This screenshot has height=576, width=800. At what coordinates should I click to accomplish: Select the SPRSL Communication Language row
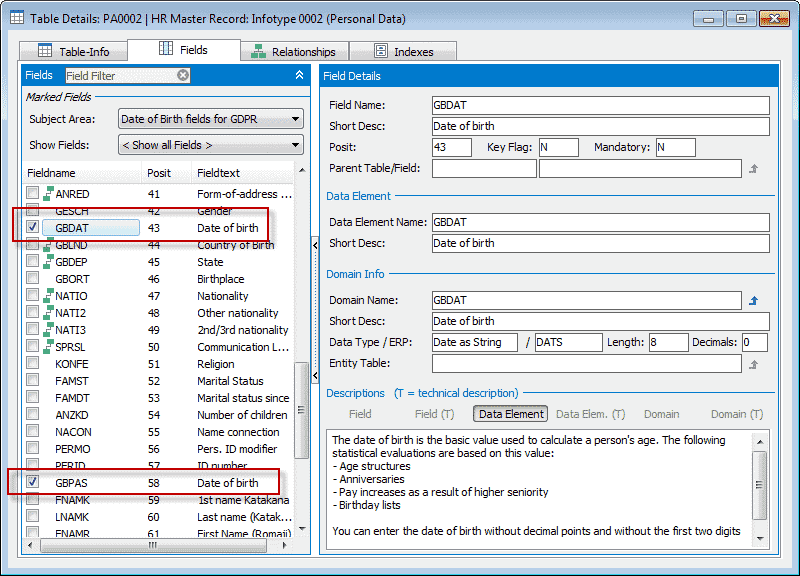click(158, 347)
